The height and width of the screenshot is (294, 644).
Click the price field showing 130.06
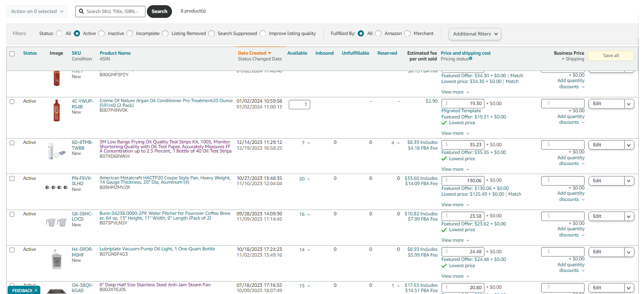pyautogui.click(x=463, y=181)
